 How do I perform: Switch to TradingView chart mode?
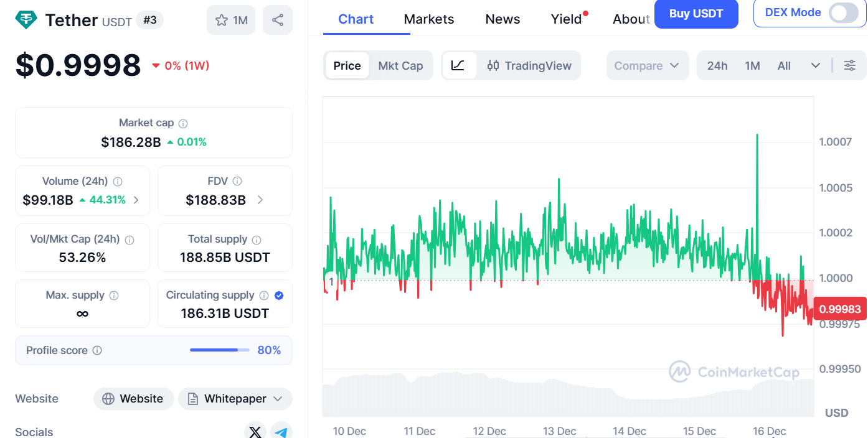[x=529, y=65]
